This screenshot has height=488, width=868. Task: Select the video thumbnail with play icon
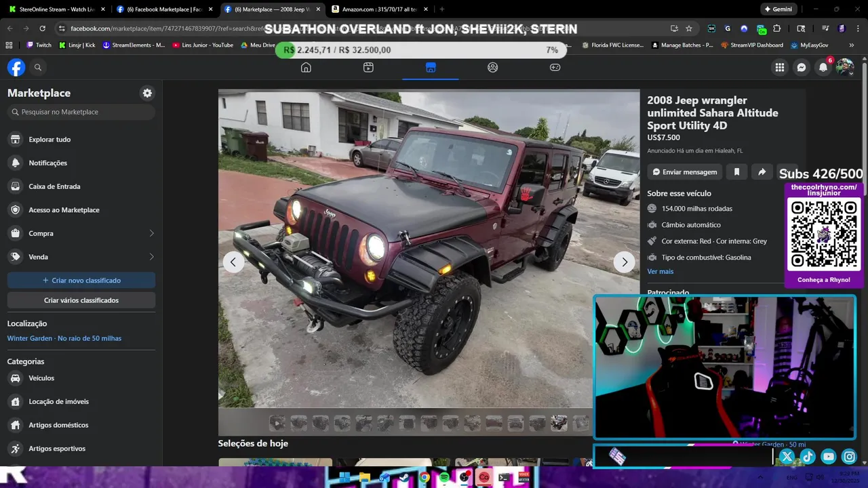coord(277,424)
